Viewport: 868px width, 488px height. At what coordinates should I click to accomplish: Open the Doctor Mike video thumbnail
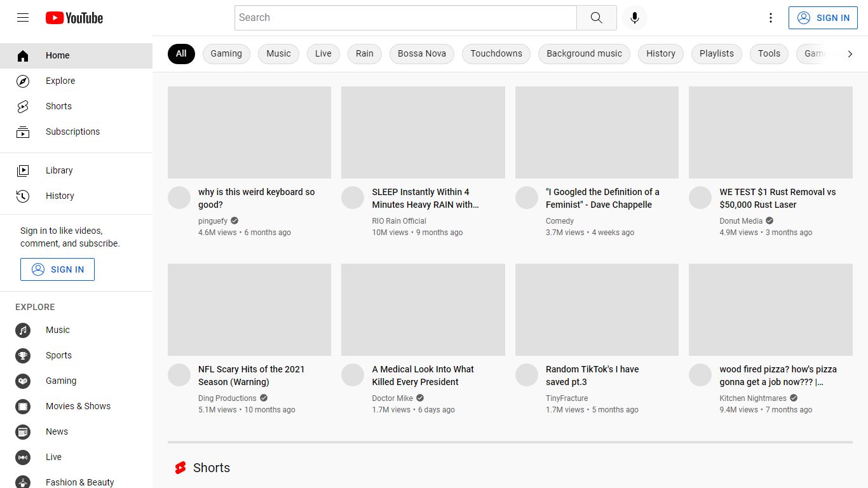423,309
